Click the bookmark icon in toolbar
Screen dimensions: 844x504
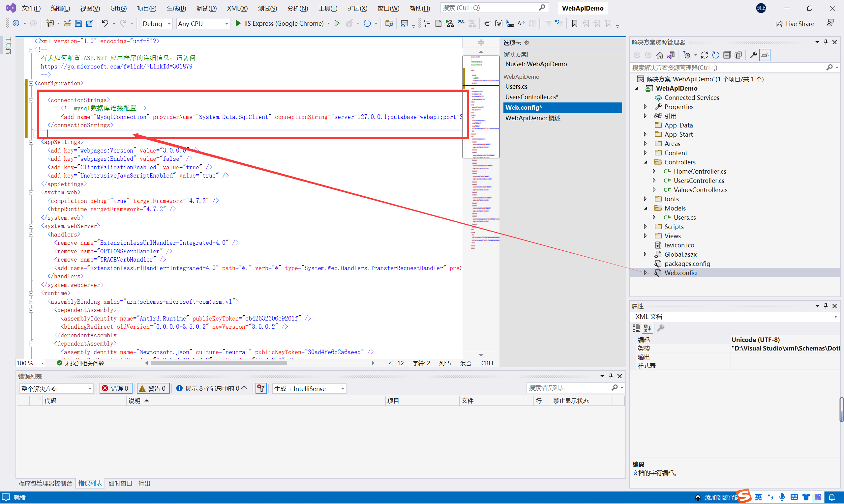574,23
